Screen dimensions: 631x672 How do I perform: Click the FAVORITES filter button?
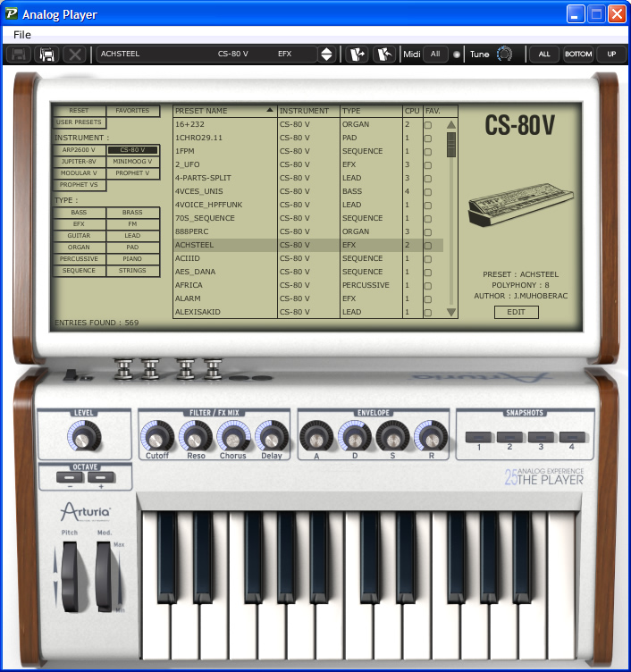tap(132, 111)
